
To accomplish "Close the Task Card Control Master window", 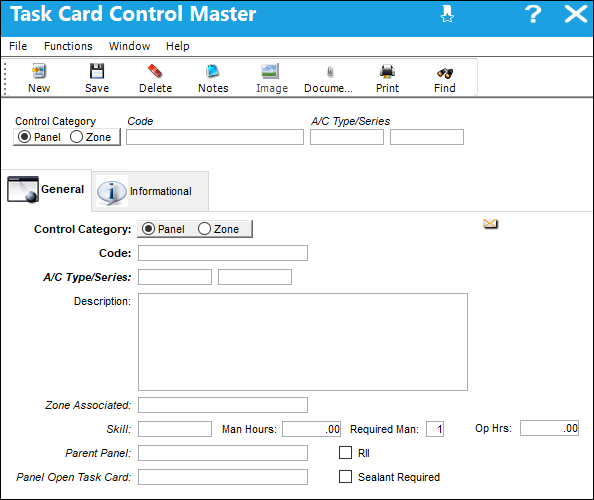I will point(576,14).
